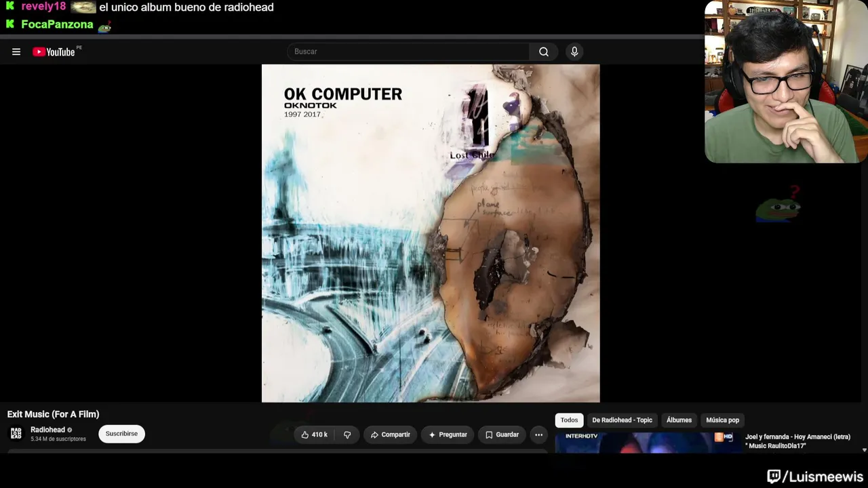Viewport: 868px width, 488px height.
Task: Select the Música pop filter chip
Action: 722,420
